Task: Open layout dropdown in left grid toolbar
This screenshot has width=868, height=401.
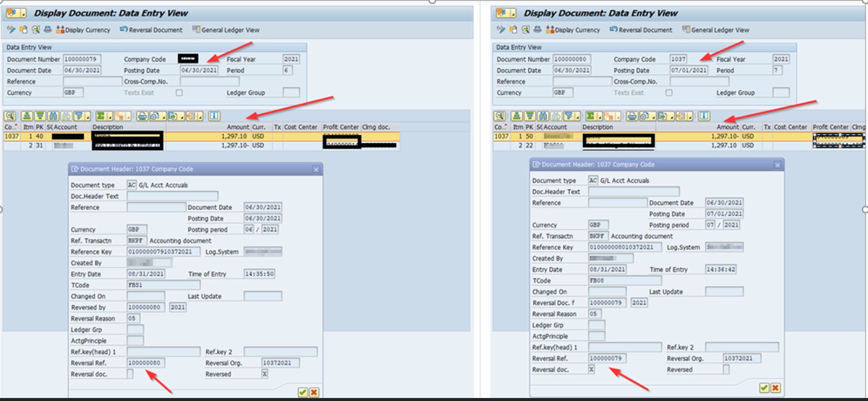Action: (x=201, y=116)
